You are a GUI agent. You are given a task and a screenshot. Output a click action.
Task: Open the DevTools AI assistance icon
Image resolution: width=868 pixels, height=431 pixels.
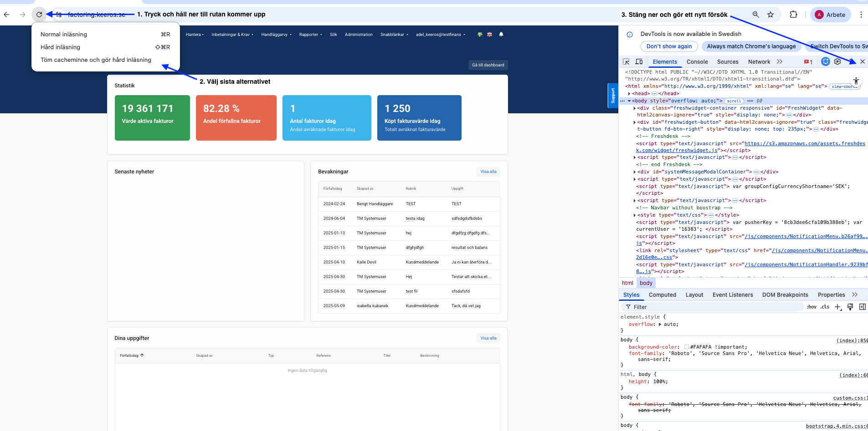point(826,61)
